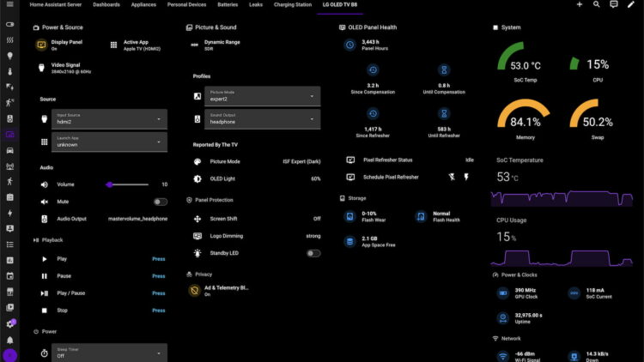Open the car sidebar item

pyautogui.click(x=9, y=150)
